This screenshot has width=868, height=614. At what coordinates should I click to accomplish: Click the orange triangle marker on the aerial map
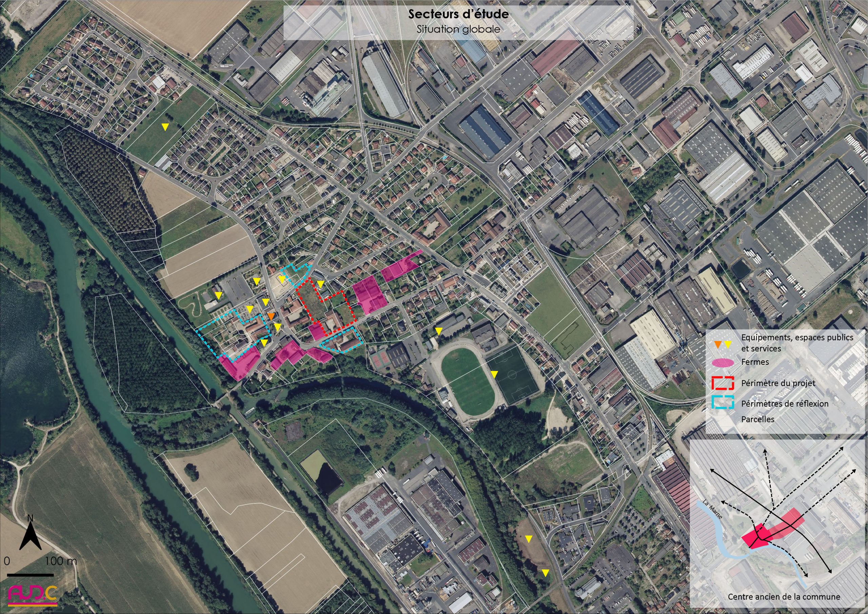point(271,316)
